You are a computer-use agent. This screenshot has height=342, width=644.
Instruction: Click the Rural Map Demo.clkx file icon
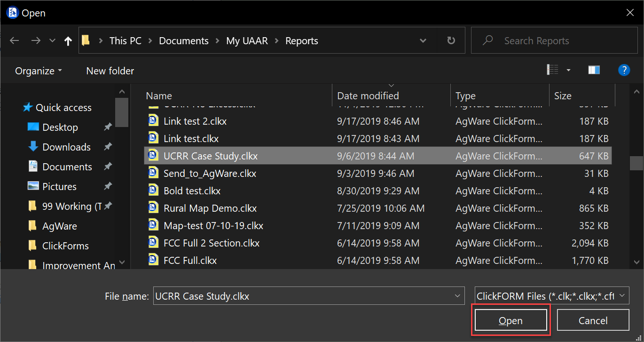(x=153, y=208)
